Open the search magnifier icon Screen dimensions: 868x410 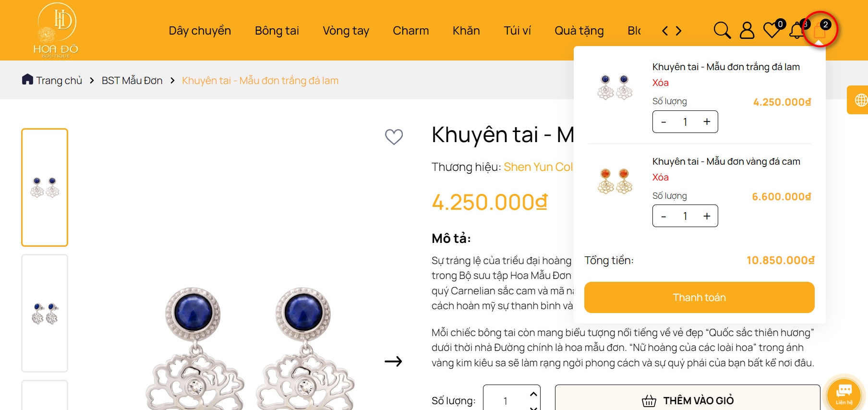[x=722, y=30]
